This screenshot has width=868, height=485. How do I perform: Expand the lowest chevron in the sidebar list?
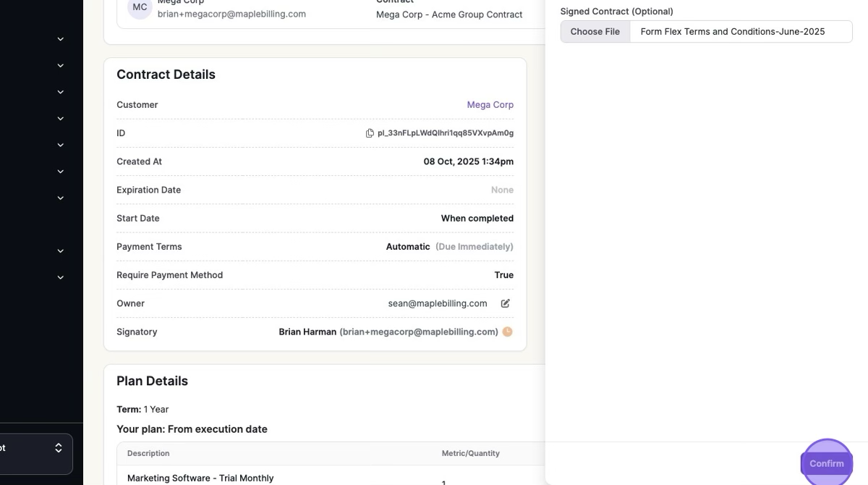coord(61,277)
